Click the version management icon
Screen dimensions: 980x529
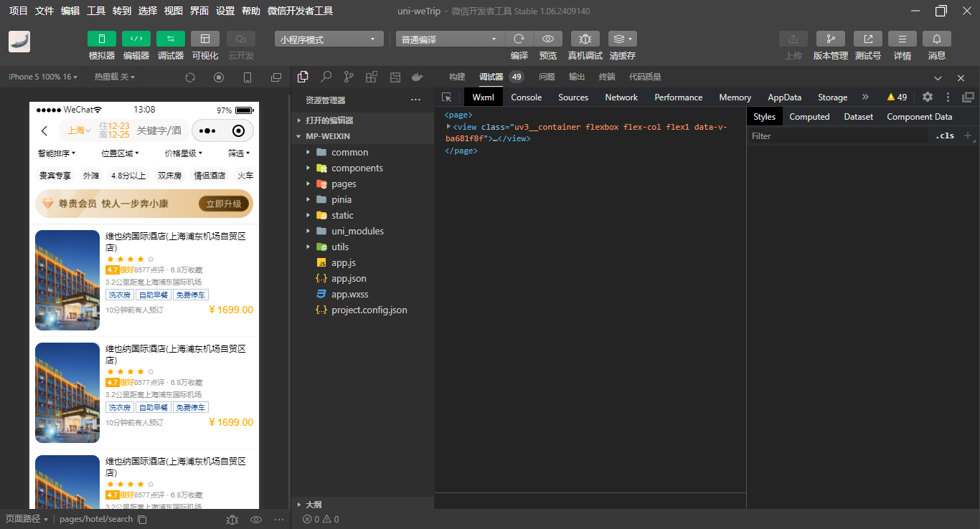click(x=831, y=39)
